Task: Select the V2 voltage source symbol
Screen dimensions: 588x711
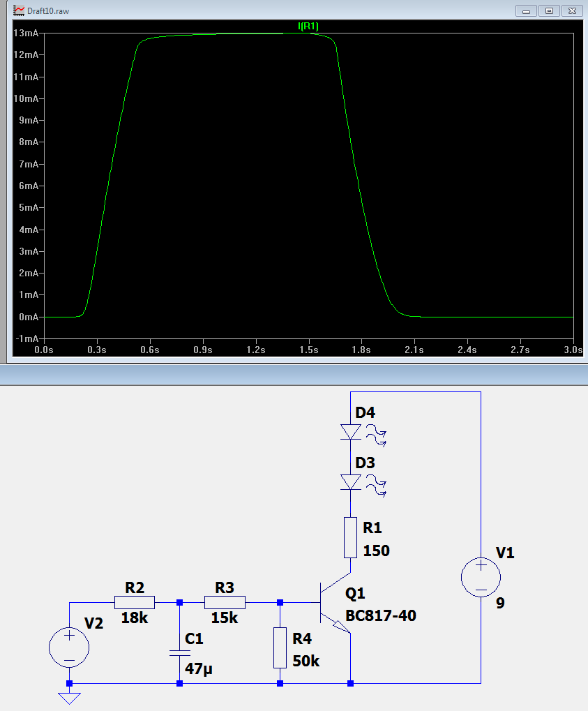Action: tap(69, 648)
